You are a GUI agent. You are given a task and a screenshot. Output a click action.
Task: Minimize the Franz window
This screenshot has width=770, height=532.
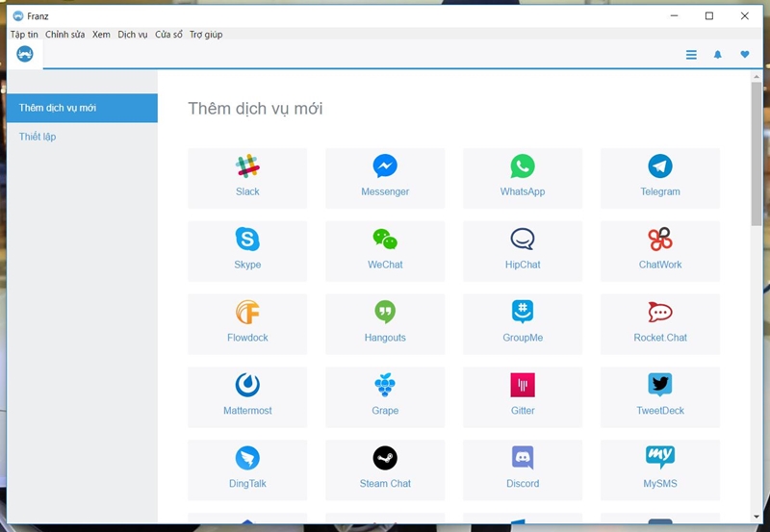[x=675, y=16]
